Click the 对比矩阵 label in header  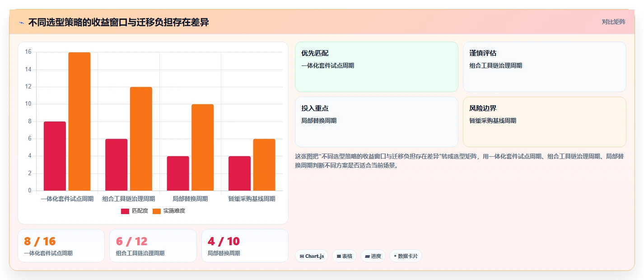(x=614, y=22)
